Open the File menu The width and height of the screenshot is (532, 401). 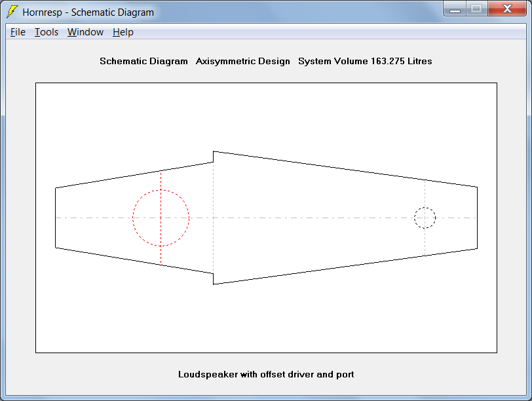(x=18, y=32)
